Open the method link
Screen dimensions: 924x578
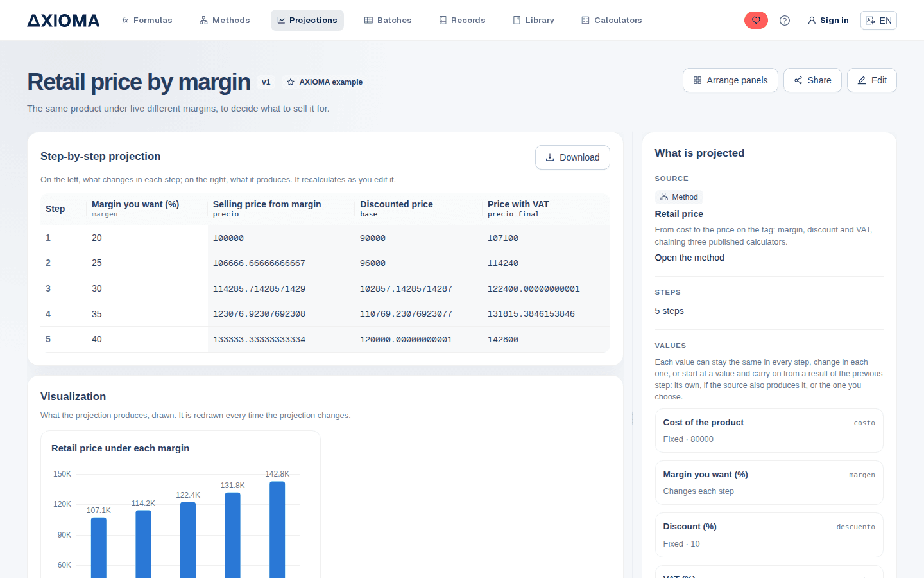[x=689, y=258]
